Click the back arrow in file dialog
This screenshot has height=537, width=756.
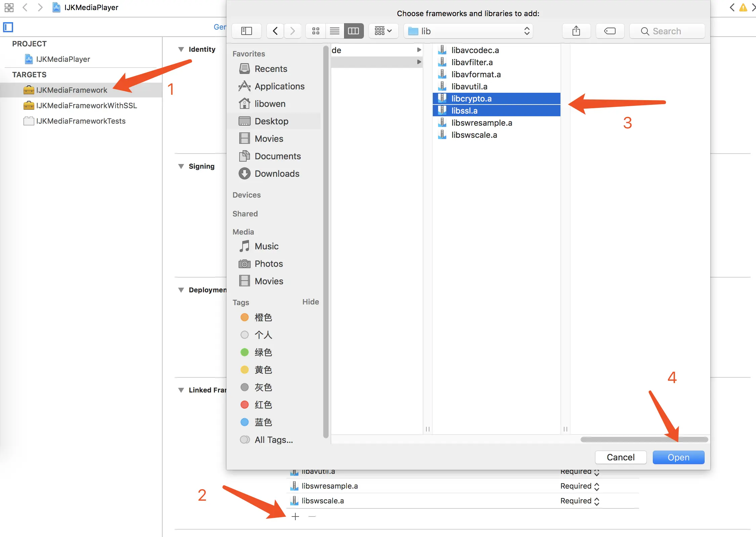pyautogui.click(x=275, y=31)
